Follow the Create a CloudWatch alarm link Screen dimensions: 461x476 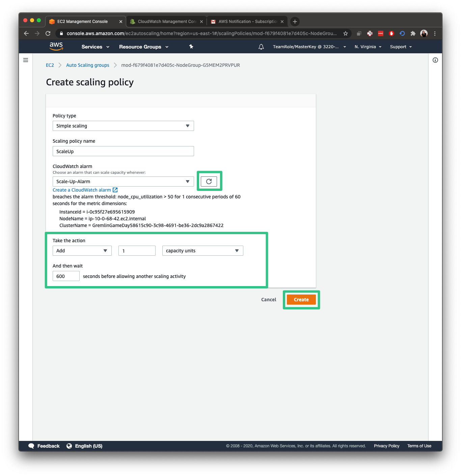82,190
